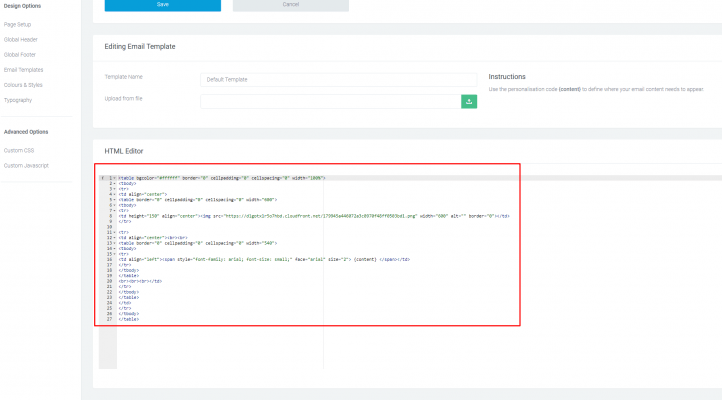The width and height of the screenshot is (722, 400).
Task: Click the Instructions heading
Action: tap(507, 77)
